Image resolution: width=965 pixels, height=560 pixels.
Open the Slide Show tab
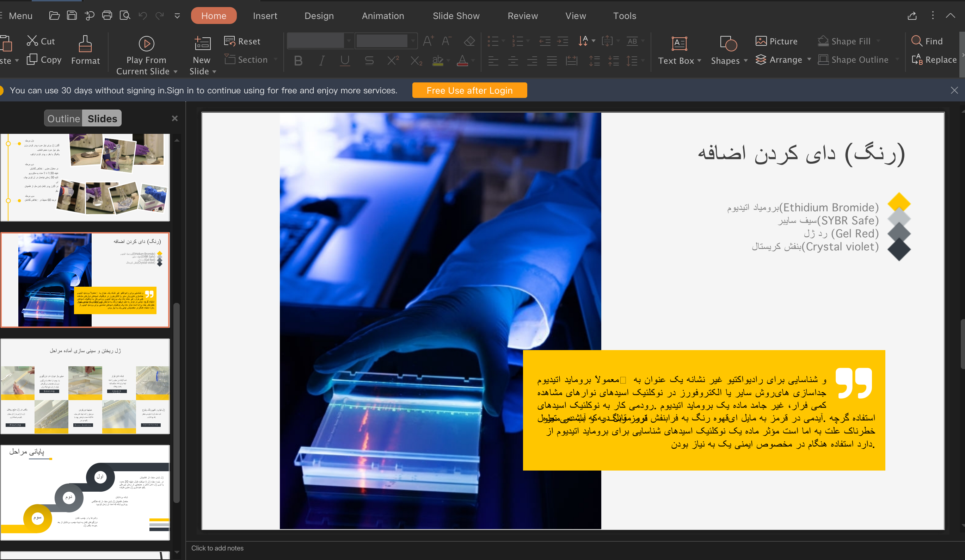point(456,16)
